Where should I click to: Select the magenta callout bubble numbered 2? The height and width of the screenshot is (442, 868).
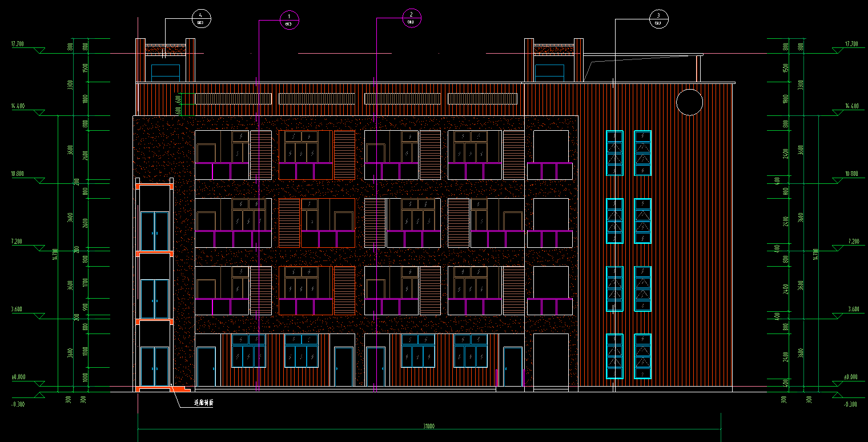[411, 18]
